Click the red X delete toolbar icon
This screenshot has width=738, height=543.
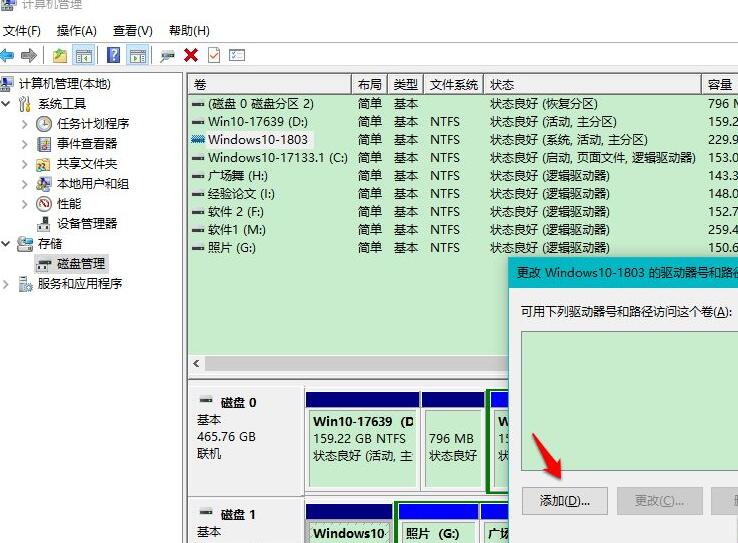(x=190, y=55)
